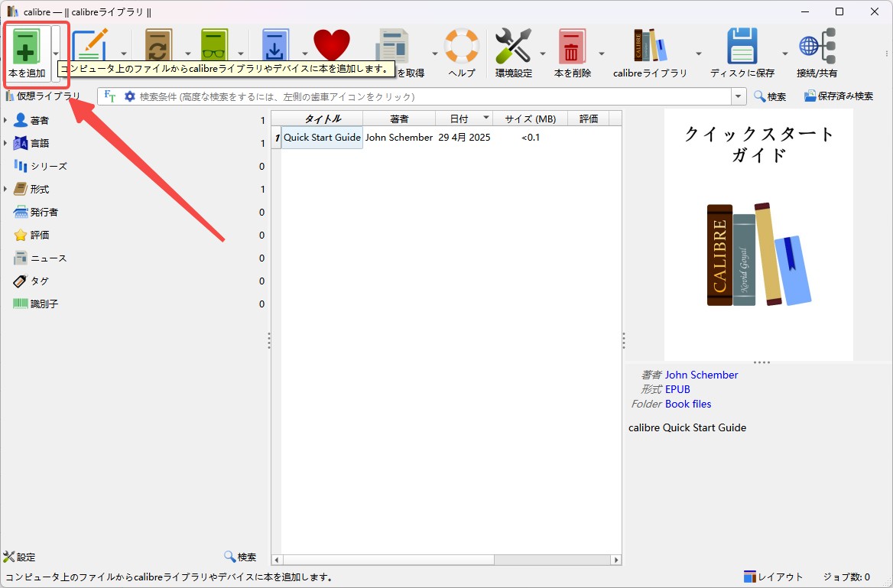Open the Book files folder link
The width and height of the screenshot is (893, 588).
click(688, 404)
